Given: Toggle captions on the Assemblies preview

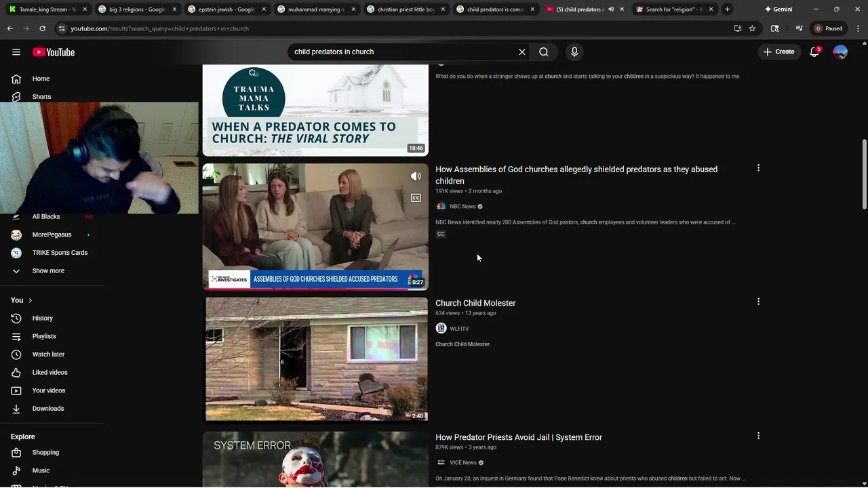Looking at the screenshot, I should [x=416, y=198].
